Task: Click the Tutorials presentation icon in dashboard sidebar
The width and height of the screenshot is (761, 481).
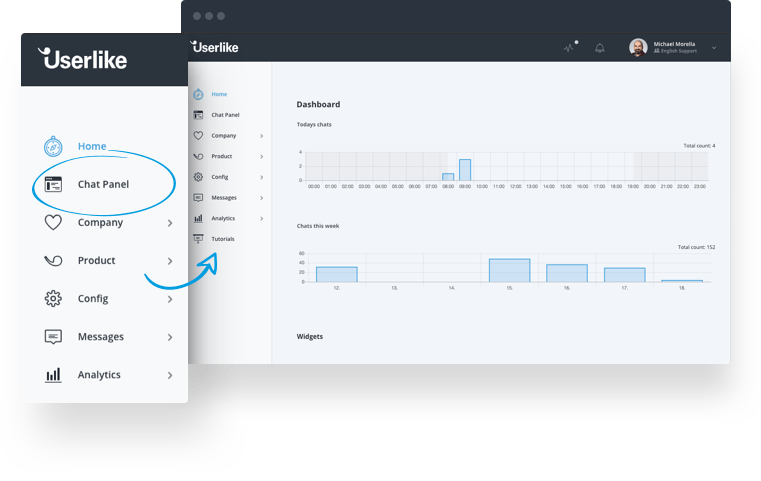Action: [198, 239]
